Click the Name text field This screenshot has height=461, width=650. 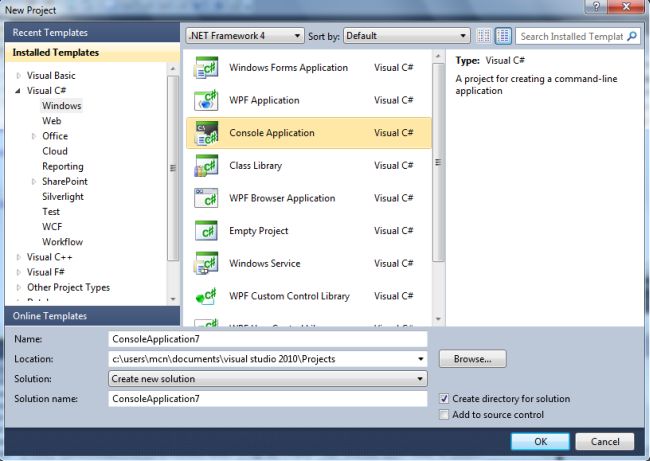pyautogui.click(x=268, y=339)
